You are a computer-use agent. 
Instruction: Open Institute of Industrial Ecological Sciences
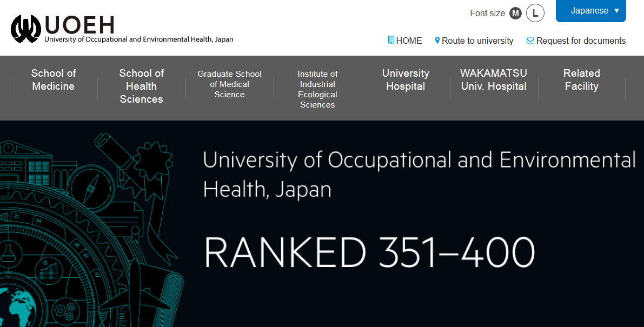tap(317, 89)
